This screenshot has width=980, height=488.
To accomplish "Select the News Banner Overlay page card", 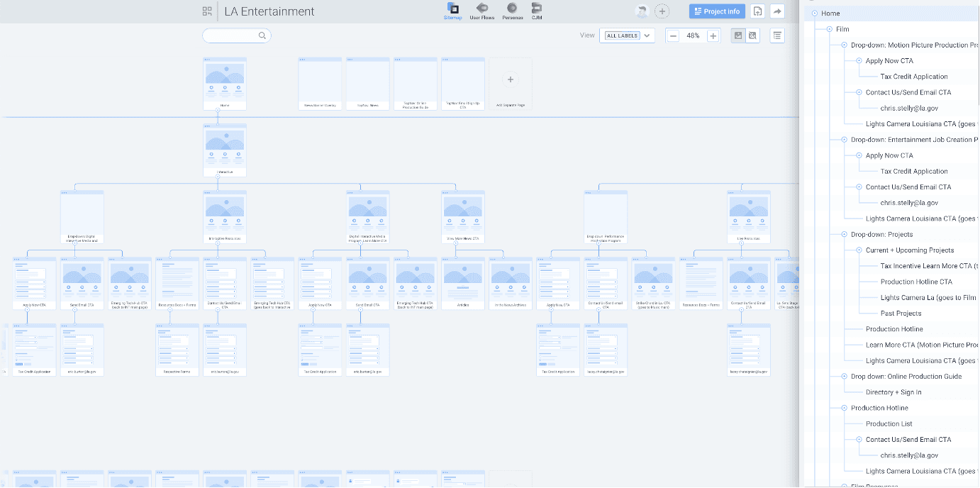I will point(320,84).
